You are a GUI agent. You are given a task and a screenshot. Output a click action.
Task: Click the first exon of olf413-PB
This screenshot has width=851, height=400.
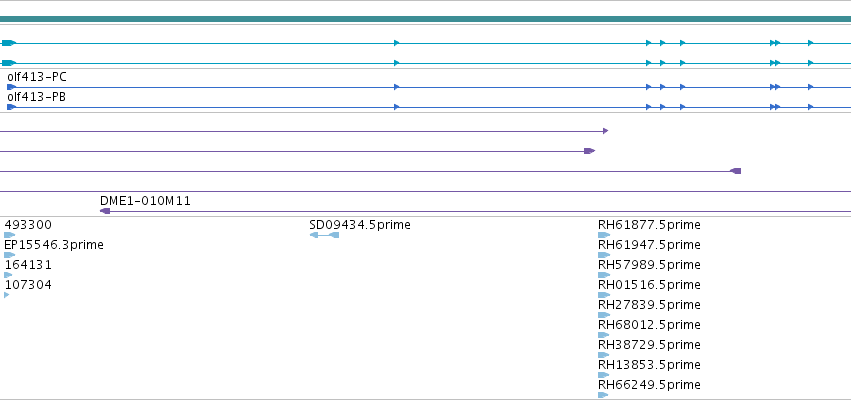point(11,107)
